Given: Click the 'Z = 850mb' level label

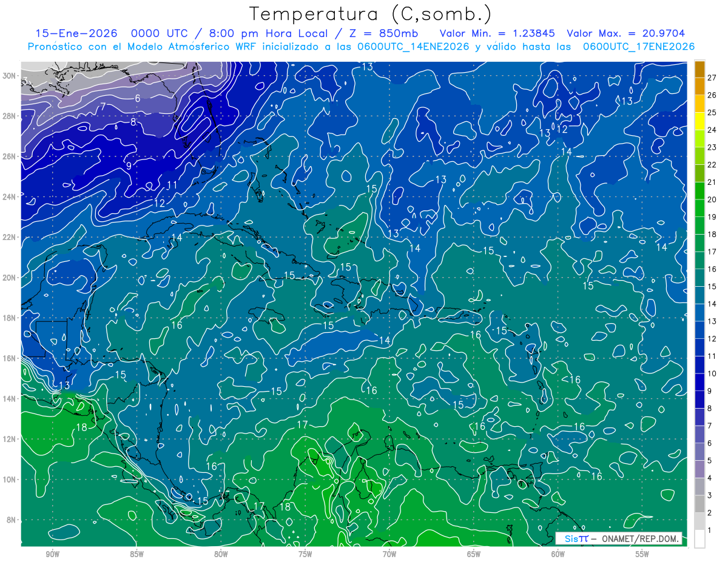Looking at the screenshot, I should (x=382, y=33).
